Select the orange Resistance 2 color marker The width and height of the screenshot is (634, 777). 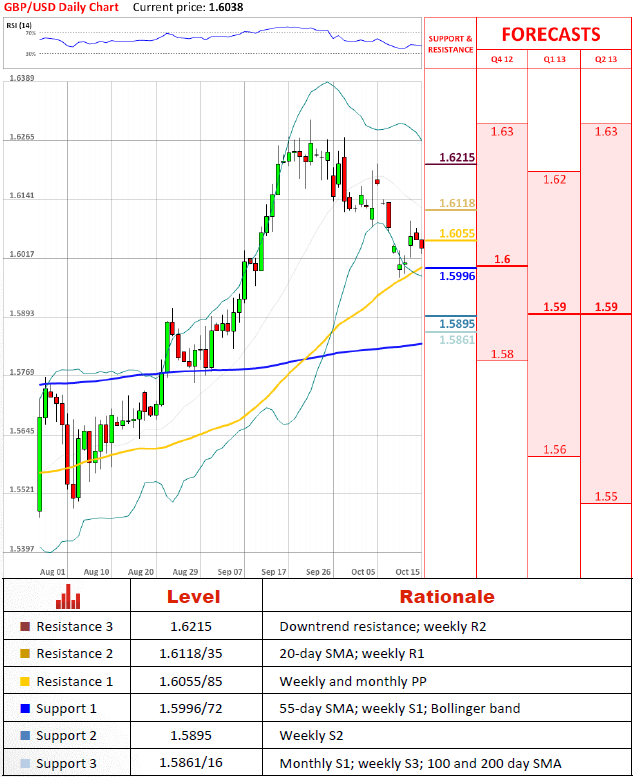[24, 655]
